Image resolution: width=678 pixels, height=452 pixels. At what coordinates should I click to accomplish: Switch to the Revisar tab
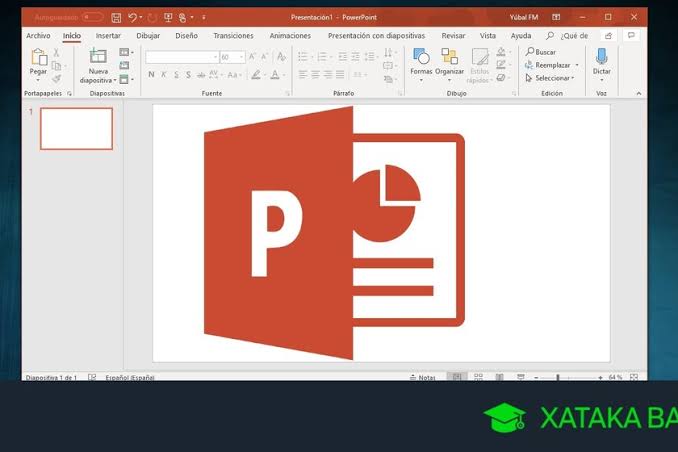[x=453, y=35]
